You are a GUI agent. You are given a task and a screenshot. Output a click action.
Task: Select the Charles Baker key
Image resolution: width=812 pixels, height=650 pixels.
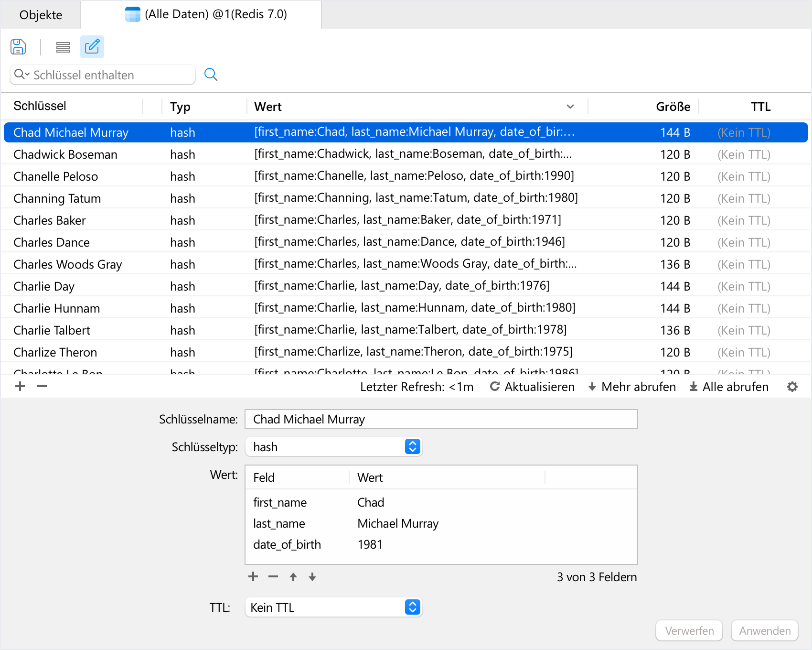coord(50,220)
